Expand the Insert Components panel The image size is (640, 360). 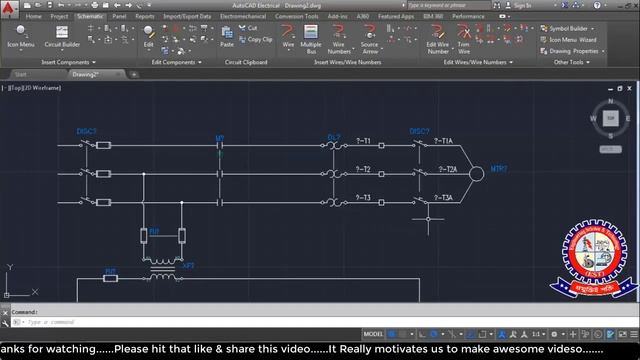[68, 62]
